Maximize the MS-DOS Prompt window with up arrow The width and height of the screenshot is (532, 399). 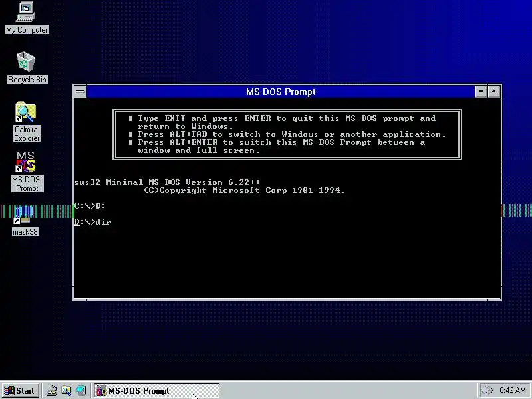494,92
